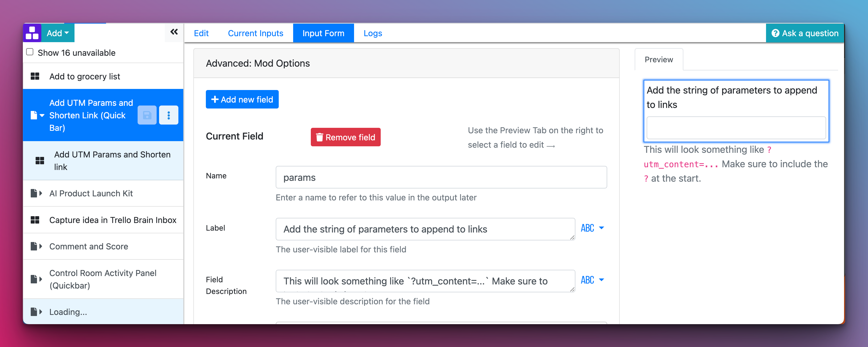Click the red Remove field button
868x347 pixels.
[345, 137]
